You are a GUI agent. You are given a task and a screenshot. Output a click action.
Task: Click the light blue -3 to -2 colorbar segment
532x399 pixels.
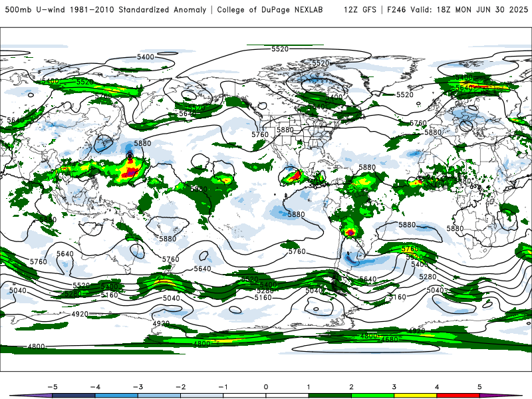pos(159,396)
